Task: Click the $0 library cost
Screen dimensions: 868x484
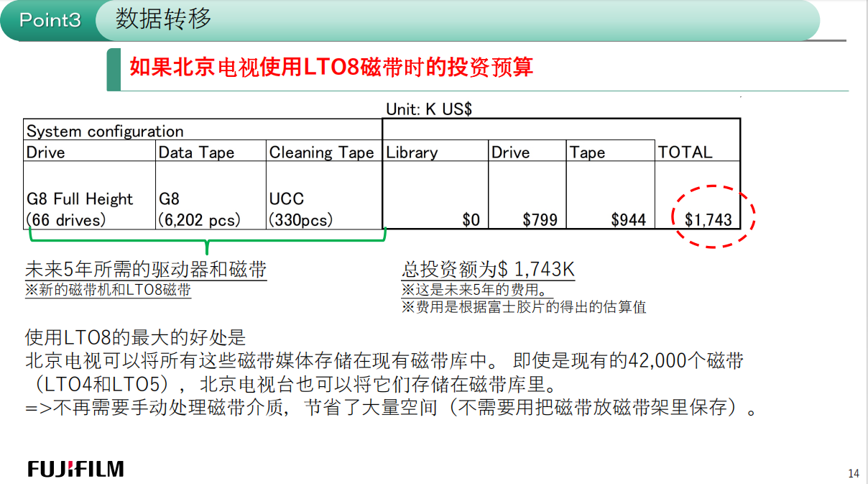Action: 471,220
